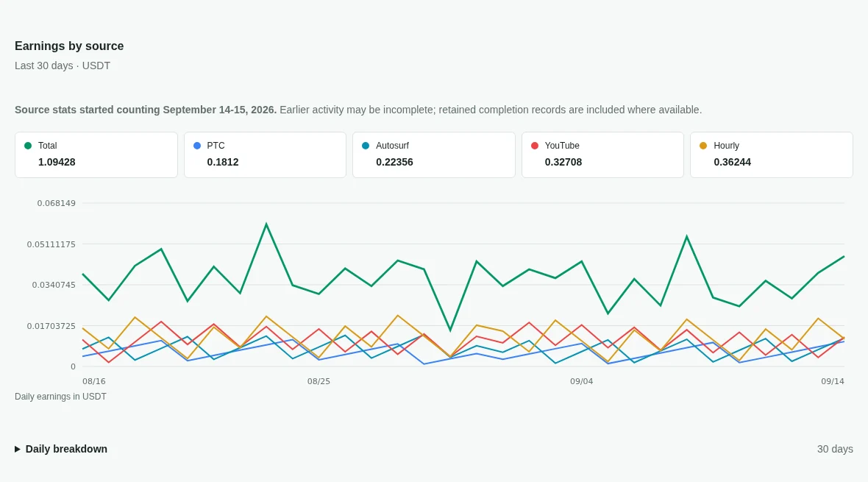The image size is (868, 482).
Task: Click the x-axis date 09/14
Action: click(x=833, y=381)
